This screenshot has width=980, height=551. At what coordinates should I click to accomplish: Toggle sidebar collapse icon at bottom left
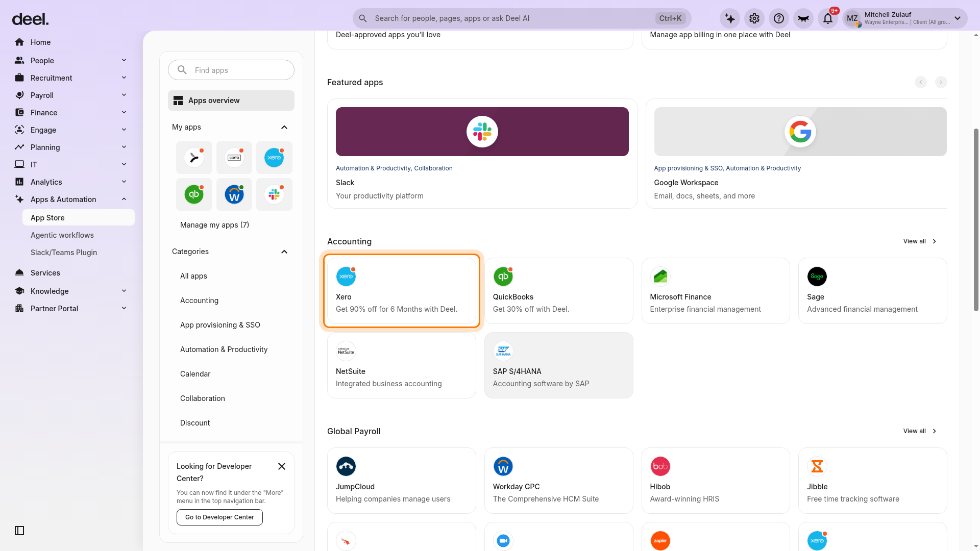tap(19, 531)
